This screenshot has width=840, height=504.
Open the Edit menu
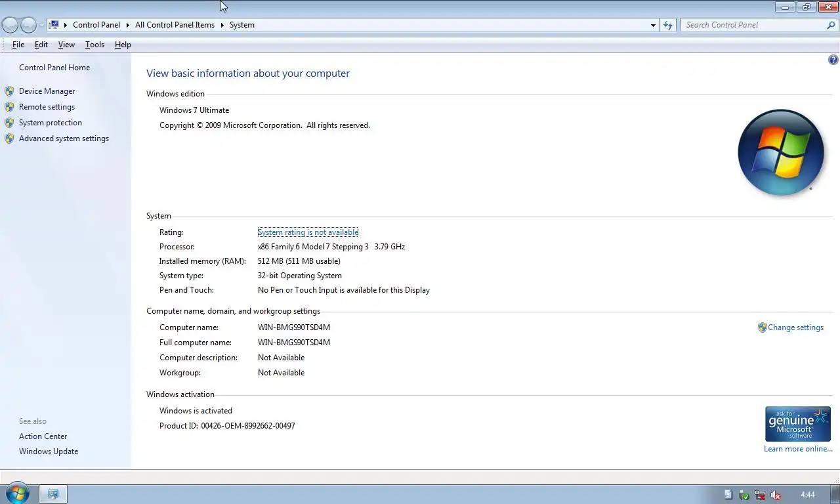point(41,45)
